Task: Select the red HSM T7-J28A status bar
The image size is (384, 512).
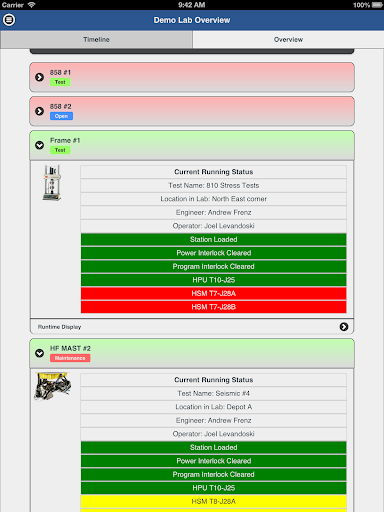Action: pos(213,293)
